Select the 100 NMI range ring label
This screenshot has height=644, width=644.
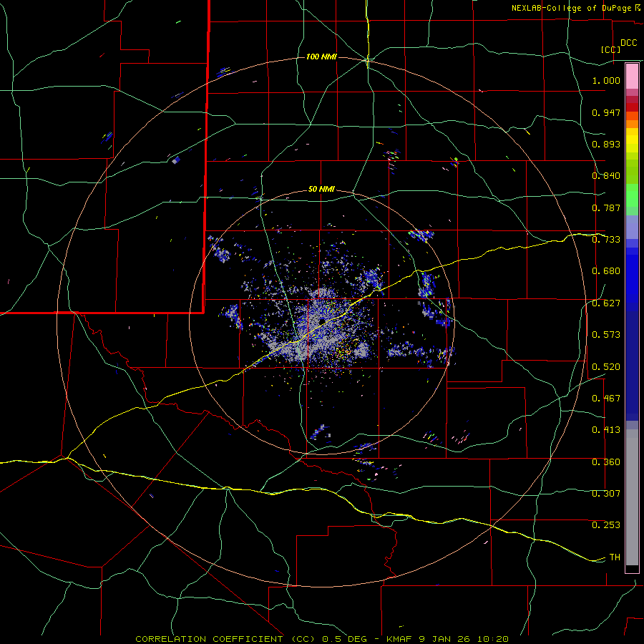[x=321, y=57]
